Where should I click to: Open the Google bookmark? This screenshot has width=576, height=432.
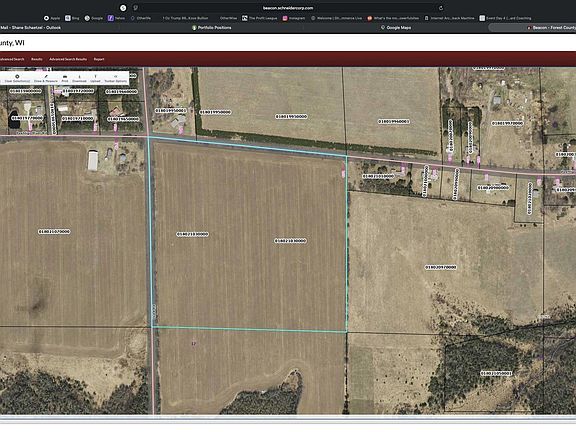(94, 18)
